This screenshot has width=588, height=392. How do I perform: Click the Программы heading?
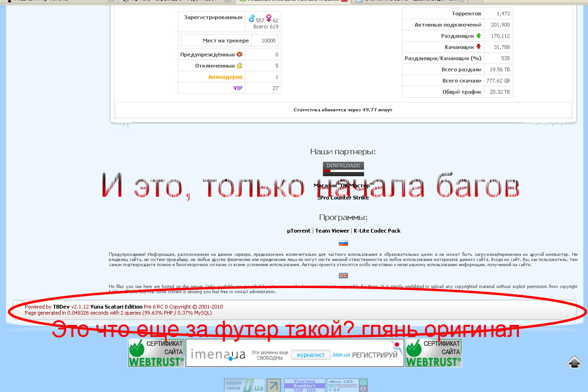[343, 218]
